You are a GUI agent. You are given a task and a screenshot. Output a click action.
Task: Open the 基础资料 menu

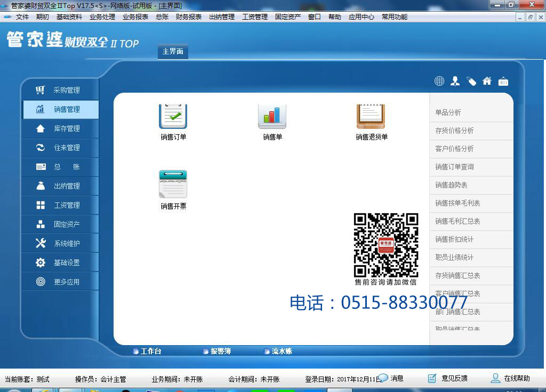pyautogui.click(x=69, y=17)
